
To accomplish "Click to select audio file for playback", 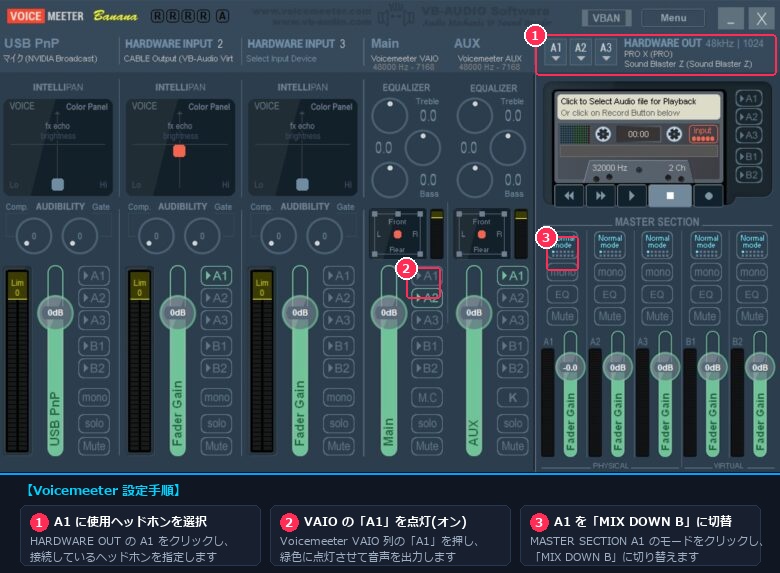I will (638, 106).
